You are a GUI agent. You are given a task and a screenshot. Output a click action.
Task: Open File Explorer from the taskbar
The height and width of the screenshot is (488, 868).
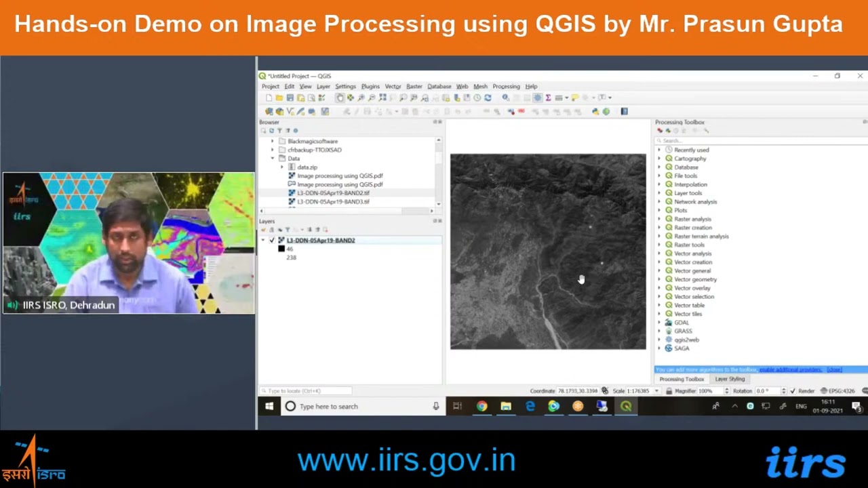pyautogui.click(x=506, y=407)
